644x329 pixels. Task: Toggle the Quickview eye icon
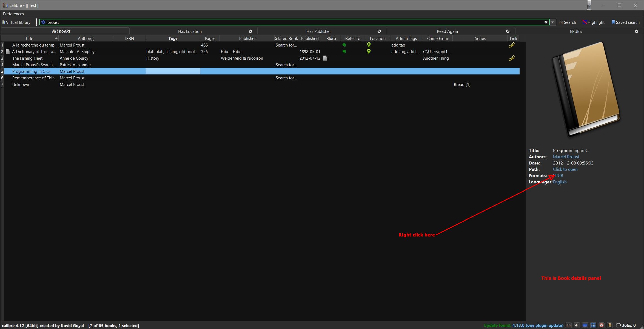602,325
